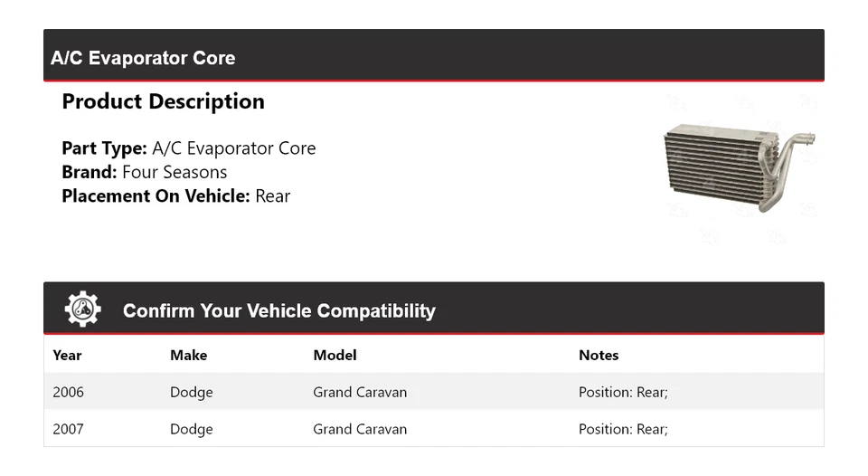The width and height of the screenshot is (868, 476).
Task: Click the A/C Evaporator Core header
Action: (143, 58)
